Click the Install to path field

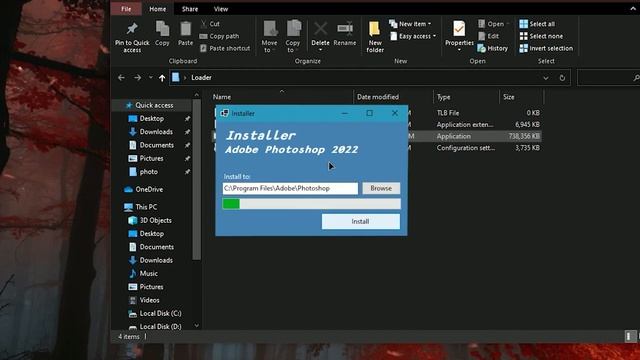(x=290, y=188)
